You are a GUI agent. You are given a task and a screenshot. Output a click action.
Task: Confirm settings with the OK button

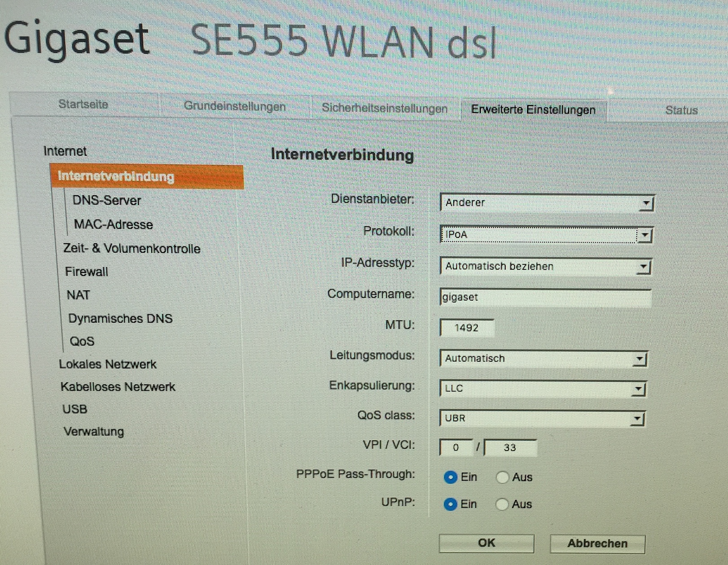[x=487, y=543]
